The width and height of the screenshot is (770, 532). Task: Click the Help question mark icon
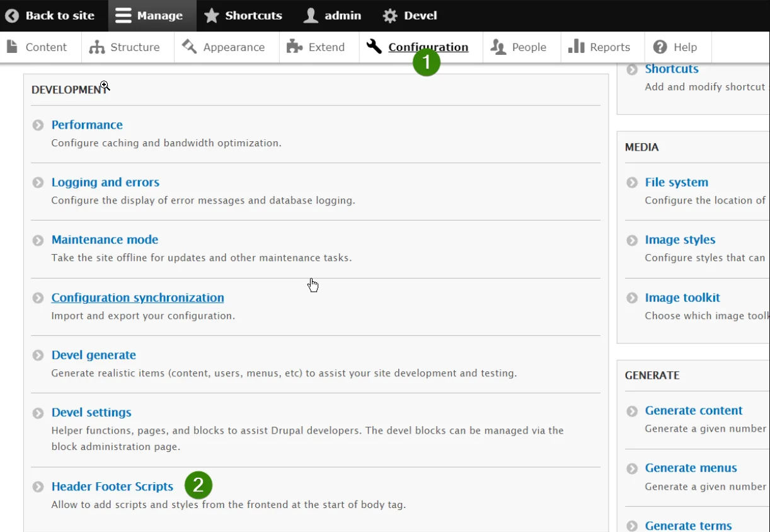659,46
